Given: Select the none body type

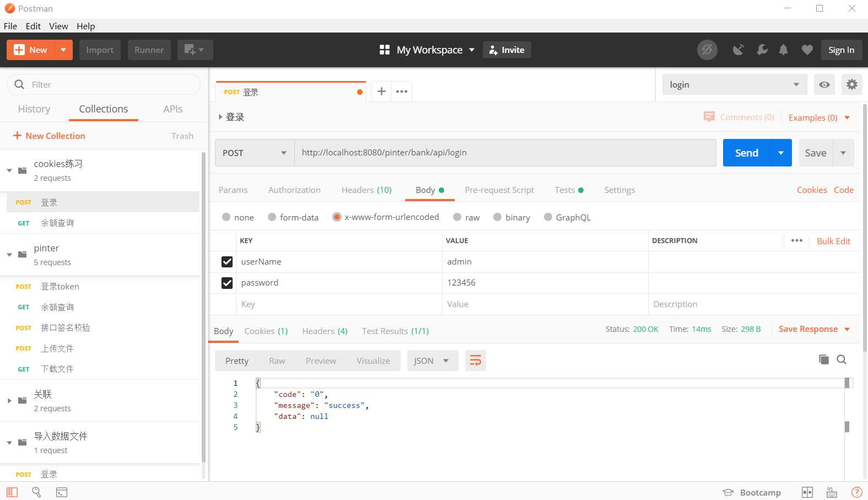Looking at the screenshot, I should [226, 217].
